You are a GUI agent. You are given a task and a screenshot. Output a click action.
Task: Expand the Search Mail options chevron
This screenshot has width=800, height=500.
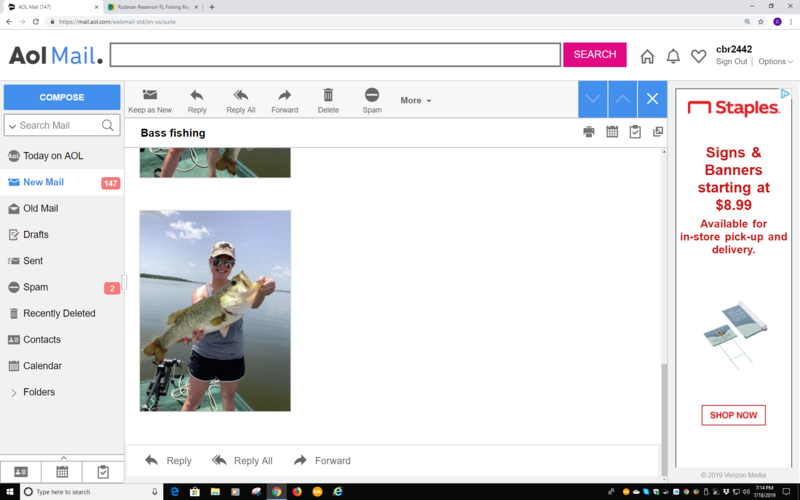point(12,126)
